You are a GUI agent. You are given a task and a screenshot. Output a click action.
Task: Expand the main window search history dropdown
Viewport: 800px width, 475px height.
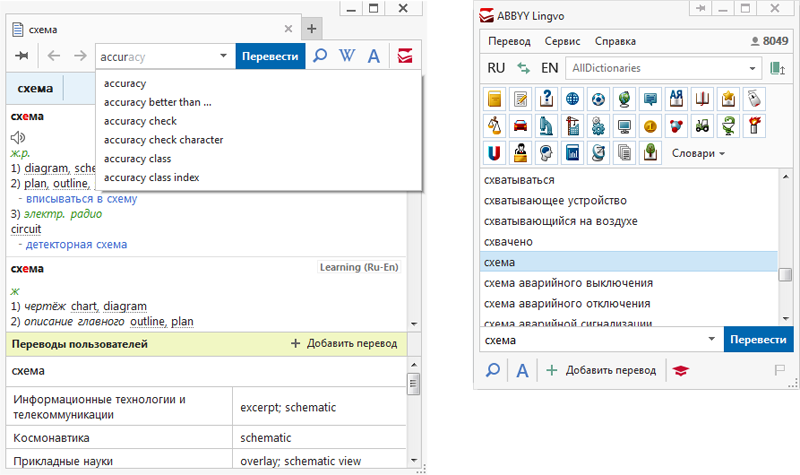(711, 339)
